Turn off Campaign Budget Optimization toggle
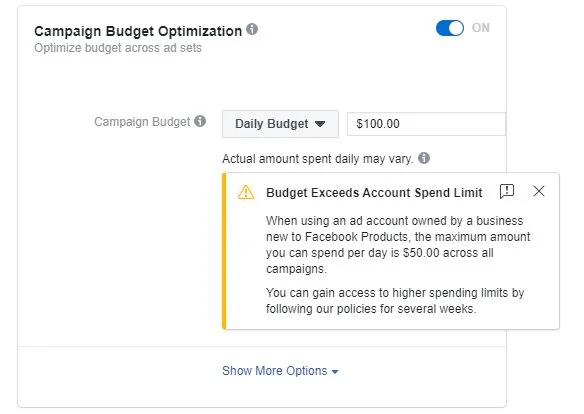 [450, 28]
